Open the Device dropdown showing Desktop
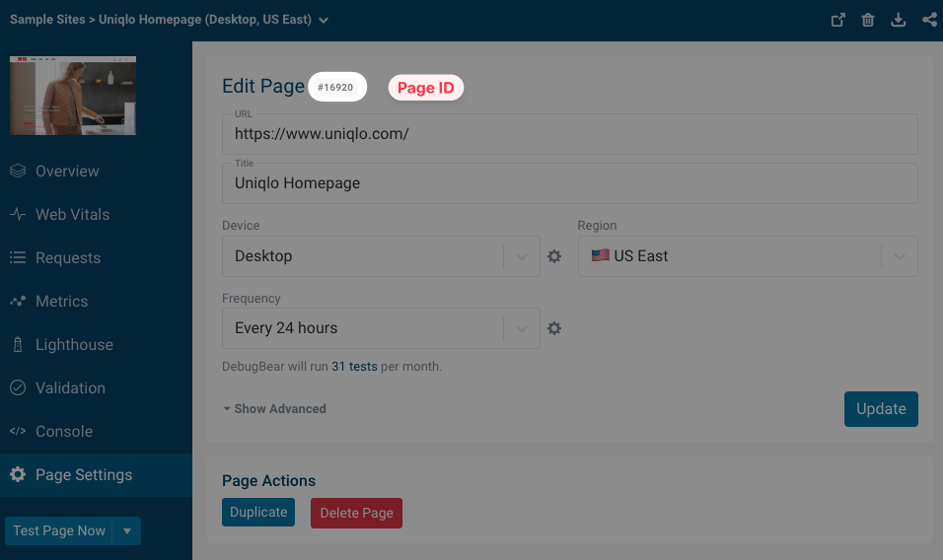 (381, 256)
